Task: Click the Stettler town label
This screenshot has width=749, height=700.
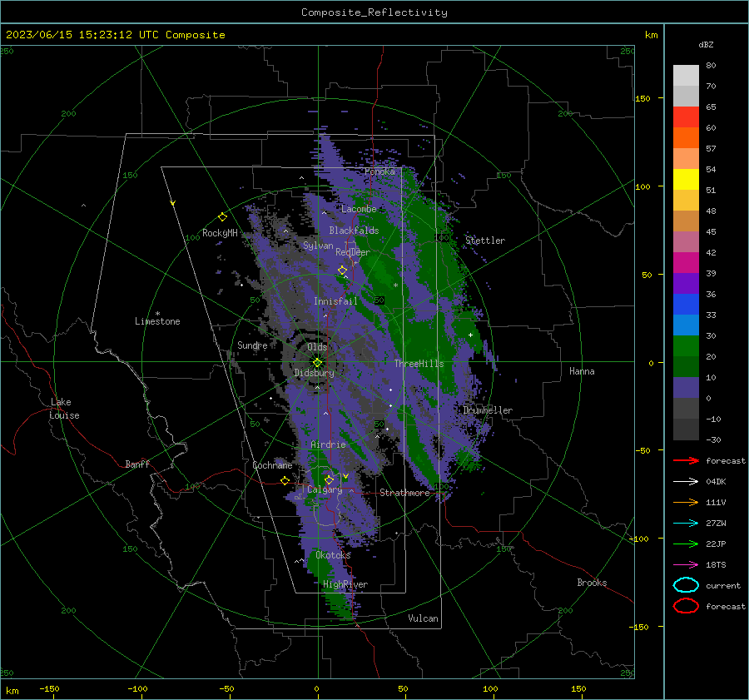Action: [x=485, y=241]
